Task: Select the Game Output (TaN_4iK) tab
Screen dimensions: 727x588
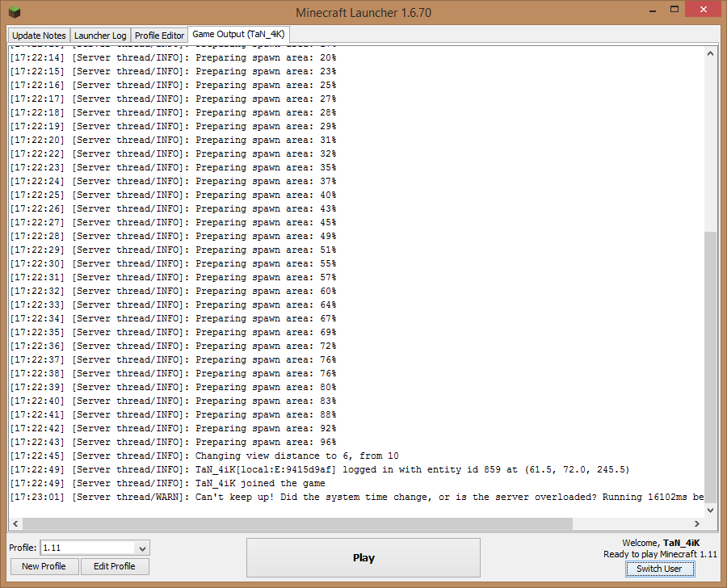Action: point(238,34)
